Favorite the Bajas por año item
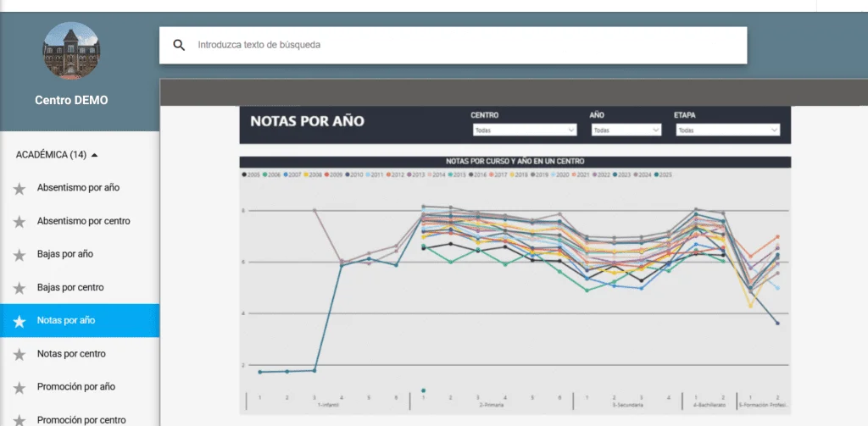 [19, 255]
